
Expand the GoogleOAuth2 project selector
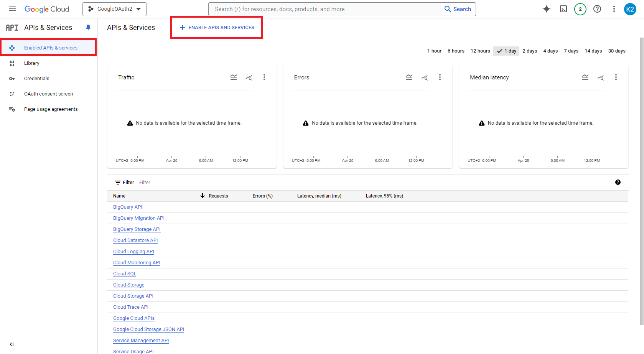tap(114, 9)
